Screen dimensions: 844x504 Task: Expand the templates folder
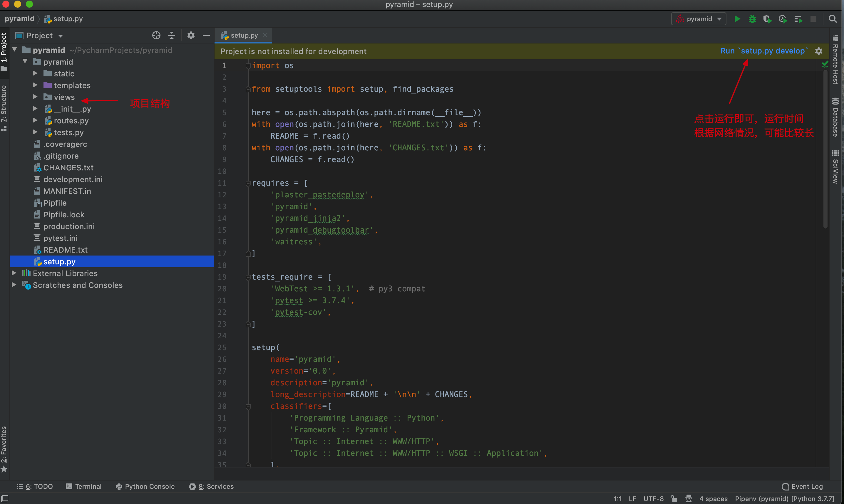click(35, 85)
